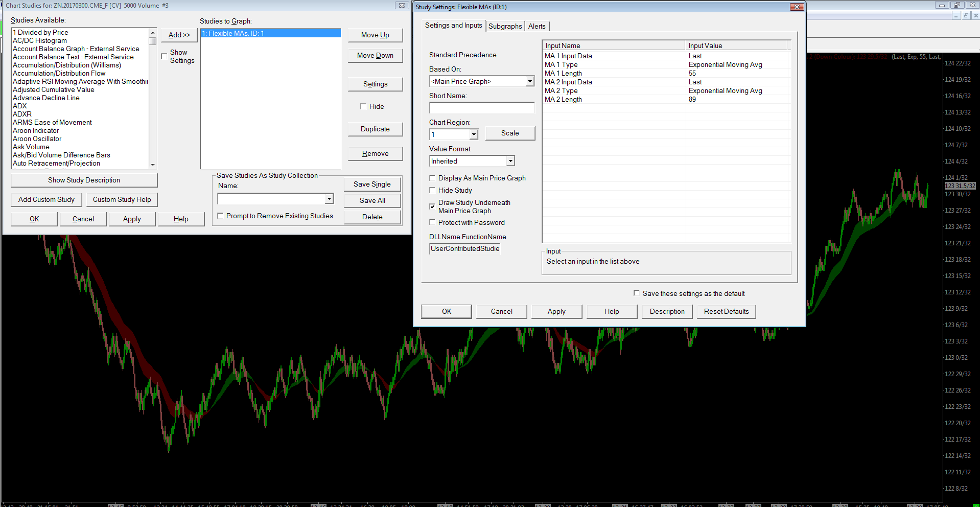Click the Reset Defaults button
This screenshot has height=507, width=980.
[x=727, y=311]
